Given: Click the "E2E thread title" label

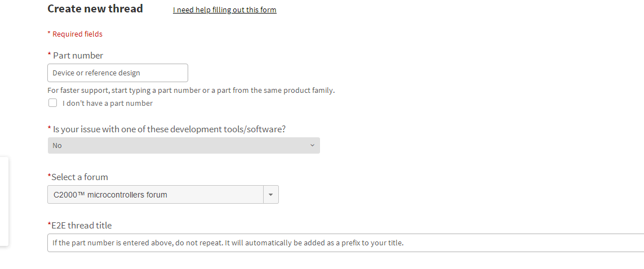Looking at the screenshot, I should tap(81, 226).
